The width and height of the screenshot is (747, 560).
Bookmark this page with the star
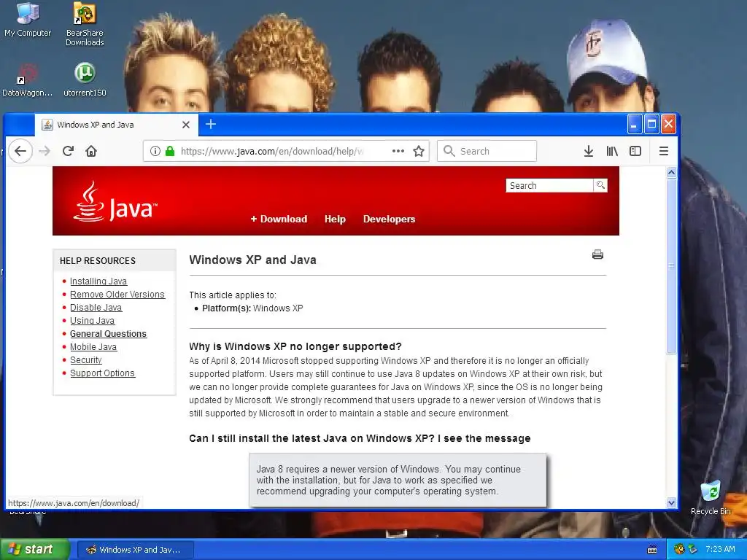pos(419,151)
